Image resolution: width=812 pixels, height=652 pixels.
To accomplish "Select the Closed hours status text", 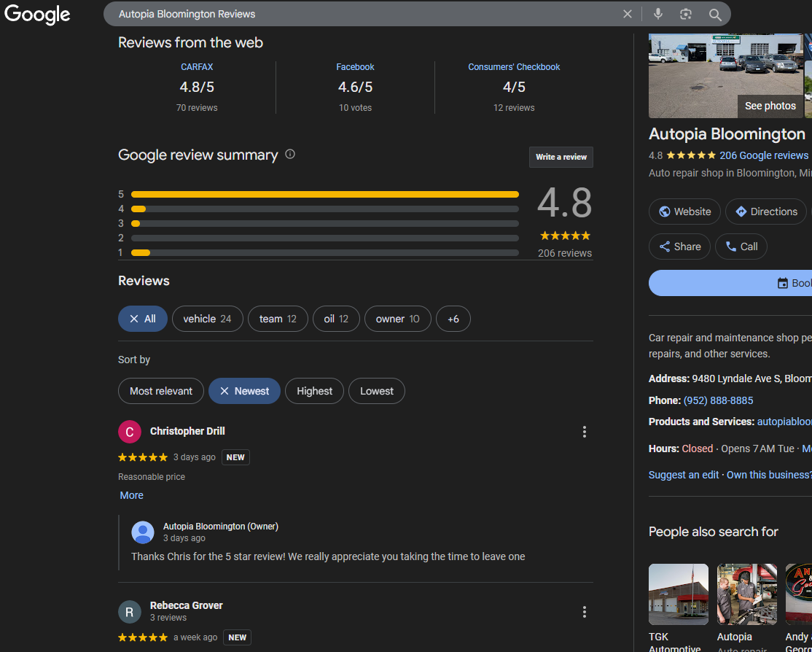I will point(697,449).
